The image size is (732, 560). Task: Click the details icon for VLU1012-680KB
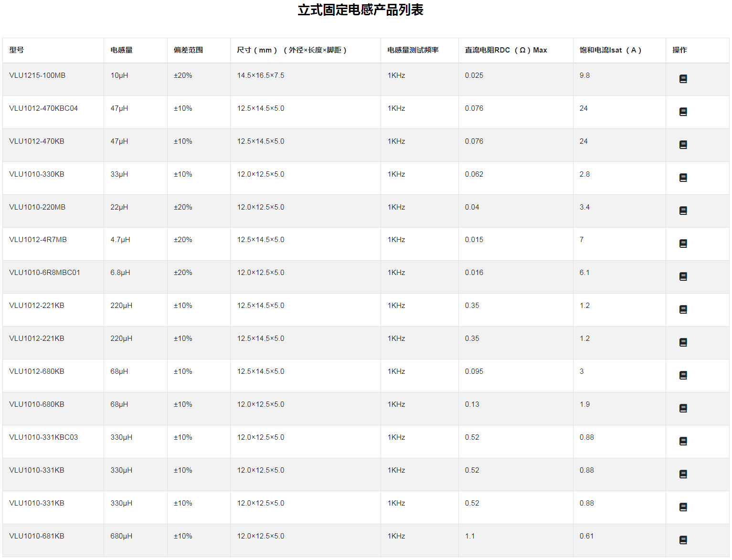683,375
